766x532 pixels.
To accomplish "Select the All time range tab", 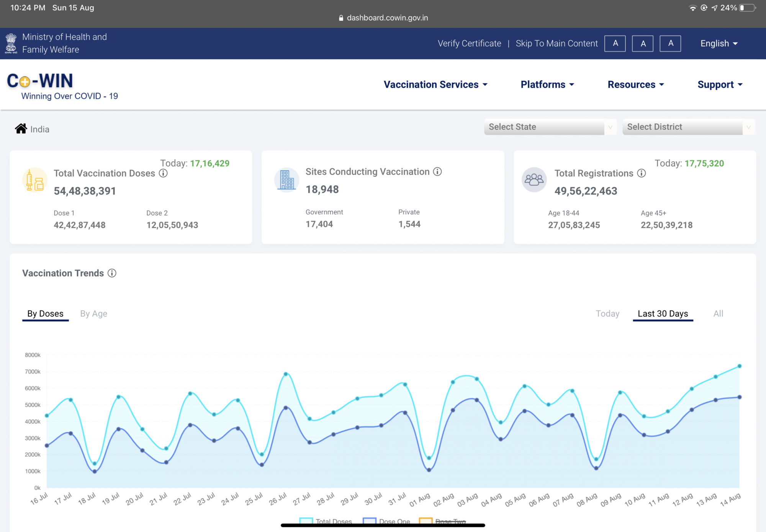I will pos(718,314).
